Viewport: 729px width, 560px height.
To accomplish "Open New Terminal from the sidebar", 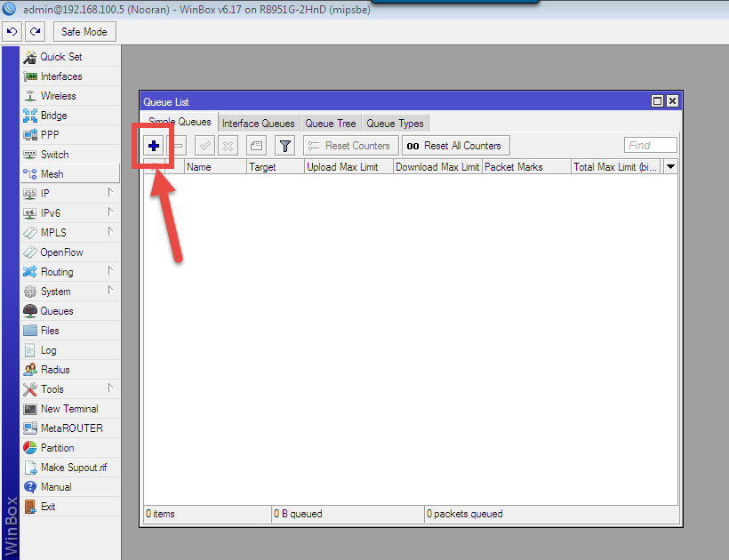I will (69, 409).
